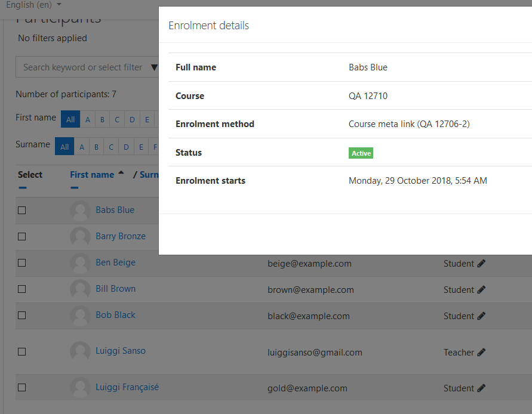The height and width of the screenshot is (414, 532).
Task: Click Course meta link (QA 12706-2) value
Action: point(409,124)
